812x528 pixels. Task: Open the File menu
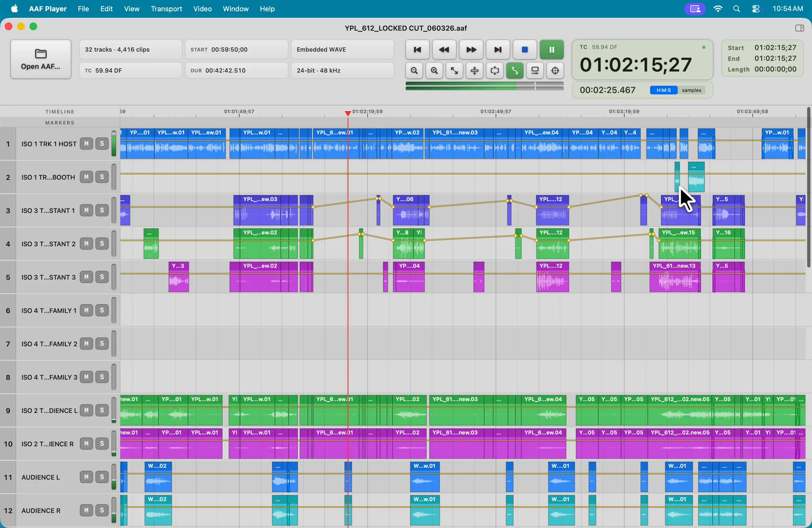pyautogui.click(x=83, y=9)
